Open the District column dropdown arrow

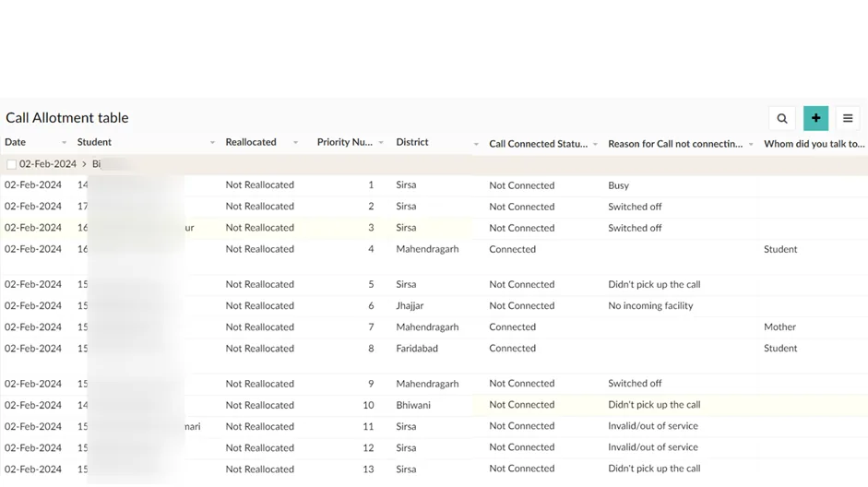476,144
